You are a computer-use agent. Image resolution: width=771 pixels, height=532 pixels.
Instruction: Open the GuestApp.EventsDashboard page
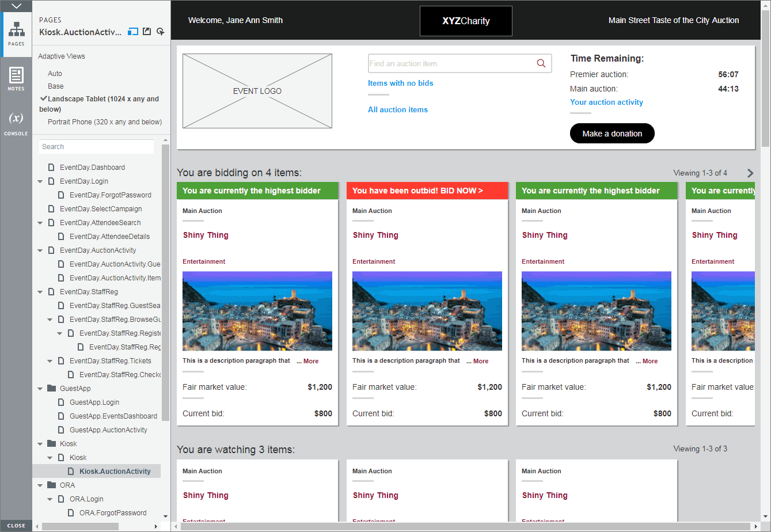[113, 416]
